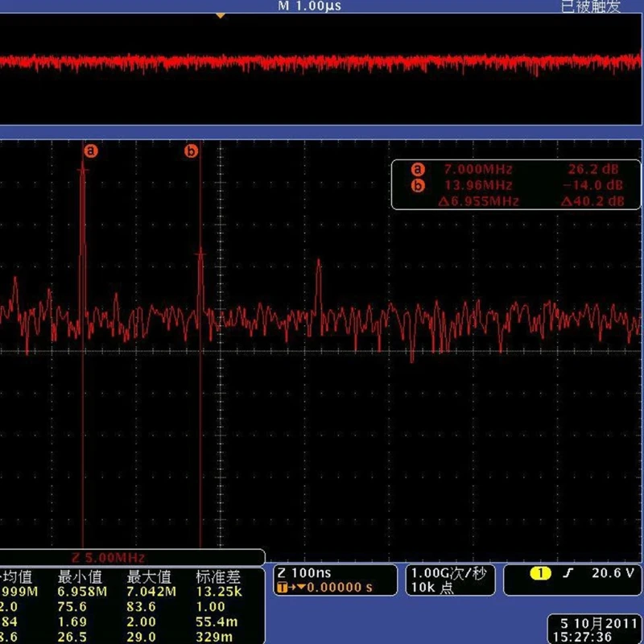Select cursor marker 'a' above the spectrum

[91, 149]
